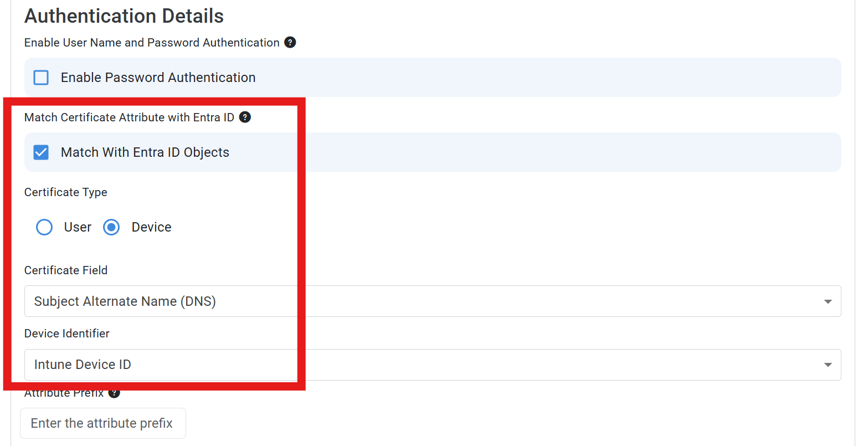Screen dimensions: 868x446
Task: Select the Device certificate type
Action: 111,227
